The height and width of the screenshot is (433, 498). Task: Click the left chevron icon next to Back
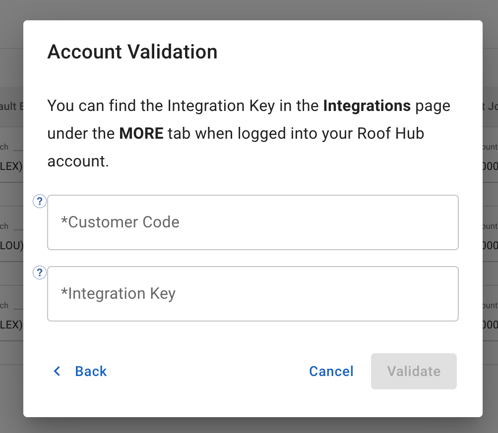click(x=57, y=371)
